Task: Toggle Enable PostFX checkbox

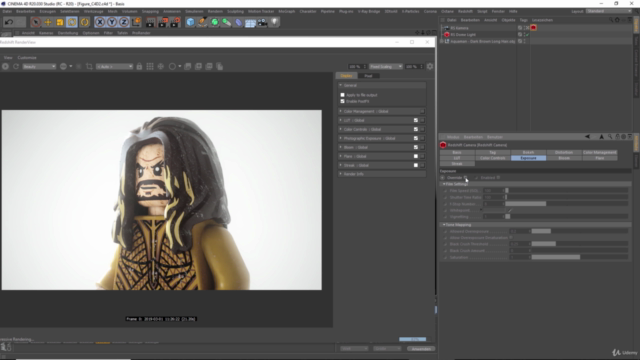Action: click(342, 101)
